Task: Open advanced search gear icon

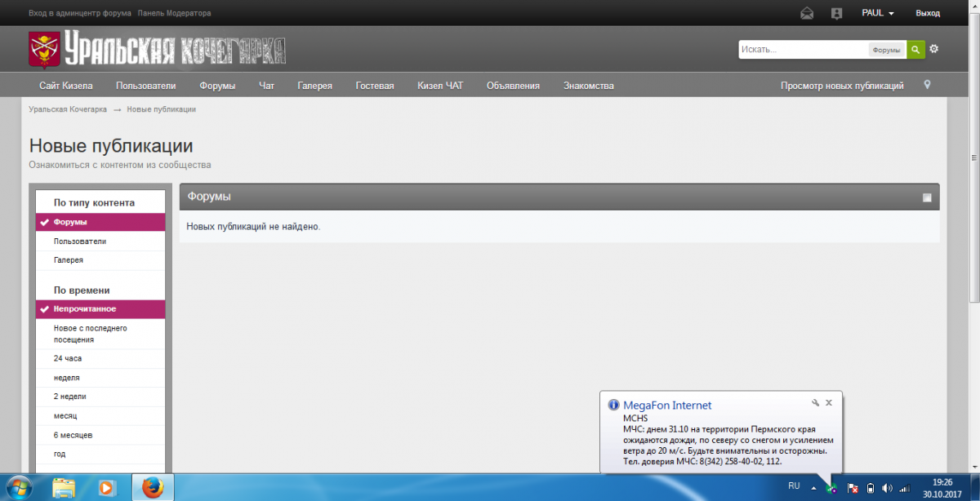Action: 934,49
